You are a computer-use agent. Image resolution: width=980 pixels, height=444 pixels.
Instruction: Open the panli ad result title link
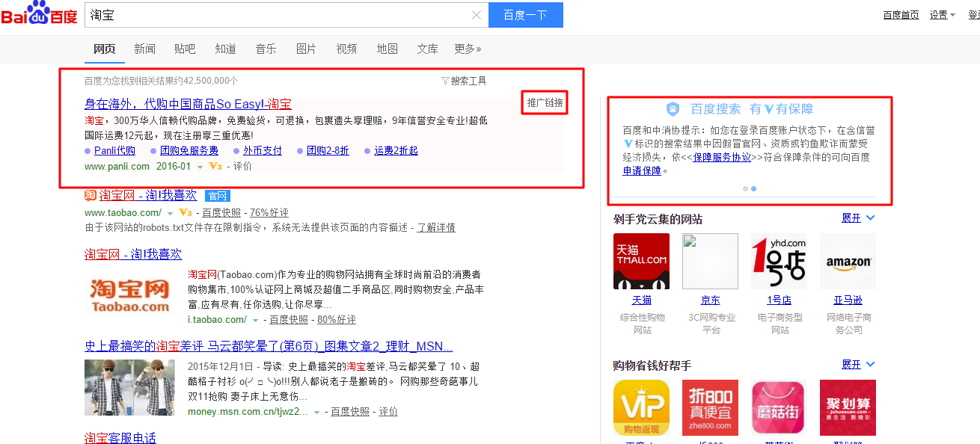point(188,104)
